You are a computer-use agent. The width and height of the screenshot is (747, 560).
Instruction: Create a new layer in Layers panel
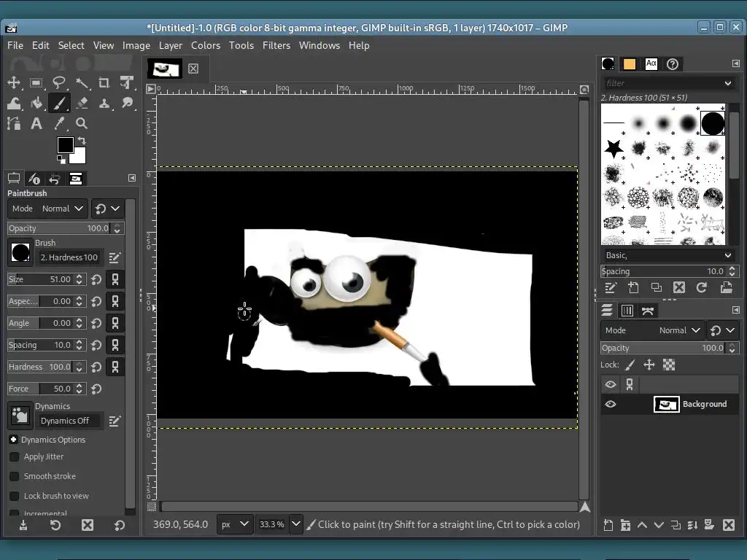[608, 525]
